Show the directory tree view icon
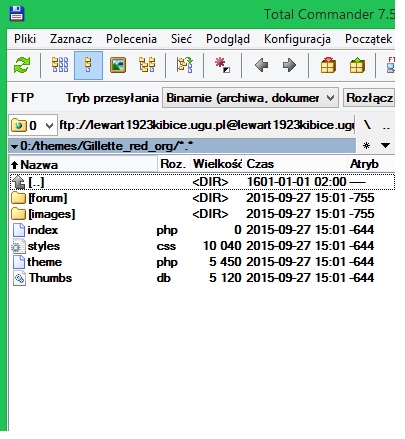The image size is (405, 439). point(147,65)
